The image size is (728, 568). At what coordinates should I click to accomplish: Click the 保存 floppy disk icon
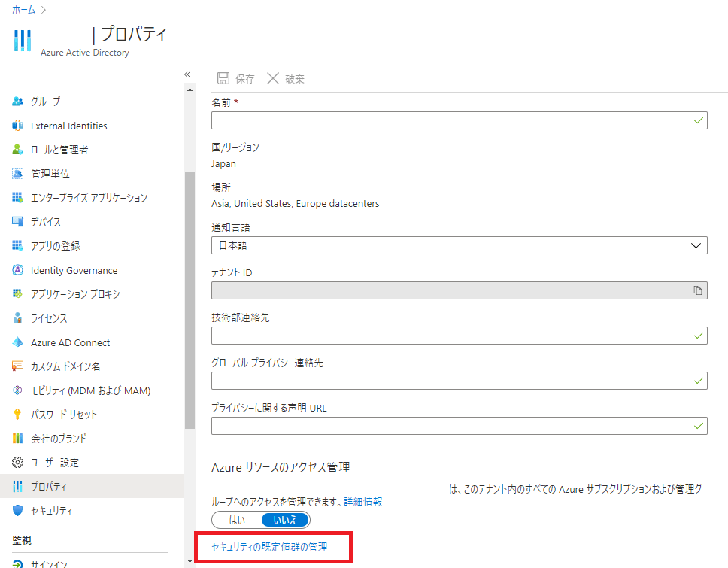(223, 78)
